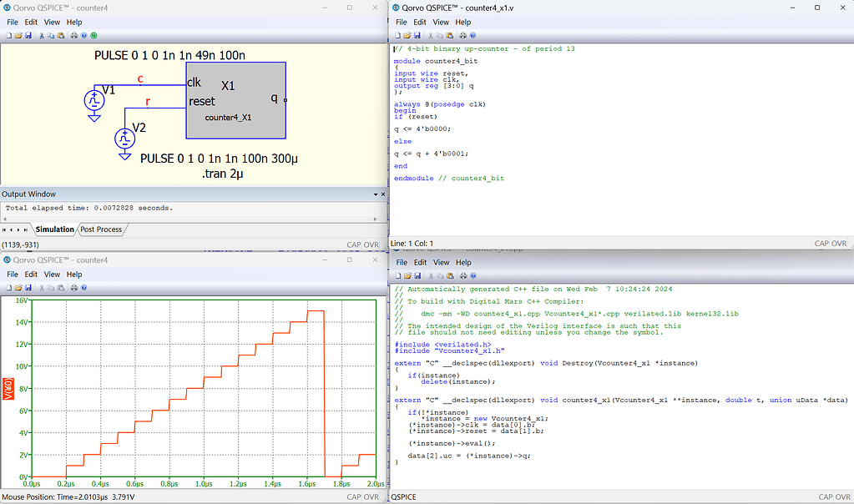Paste using the clipboard icon in schematic toolbar
854x504 pixels.
pyautogui.click(x=59, y=35)
